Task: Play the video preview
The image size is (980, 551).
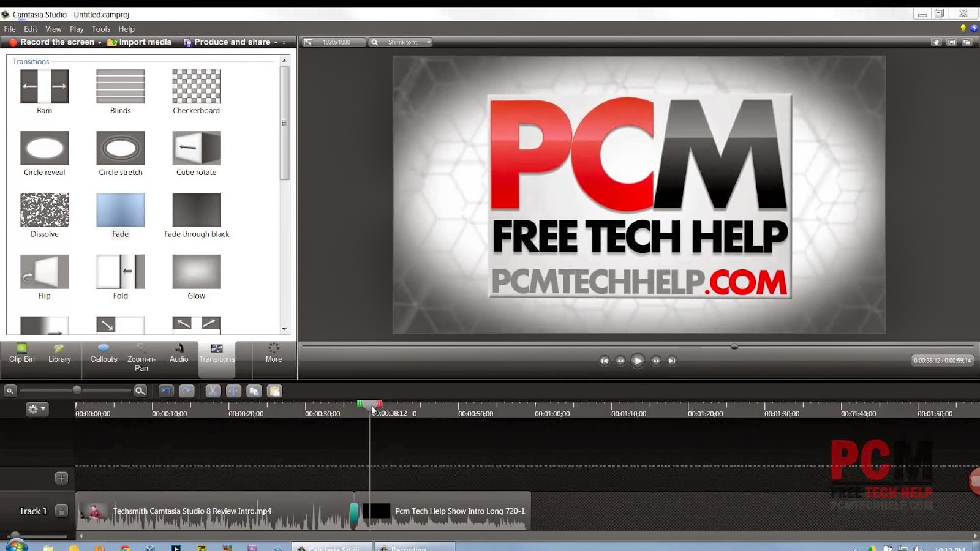Action: [x=638, y=361]
